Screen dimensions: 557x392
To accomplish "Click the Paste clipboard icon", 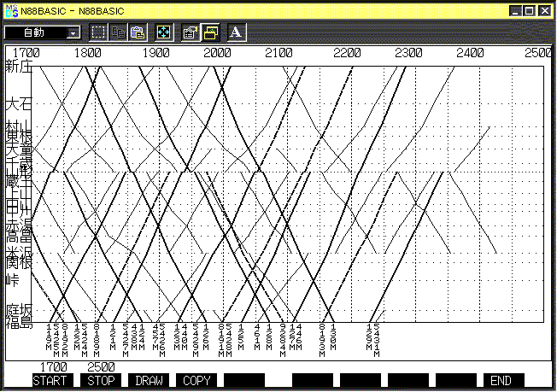I will coord(138,32).
